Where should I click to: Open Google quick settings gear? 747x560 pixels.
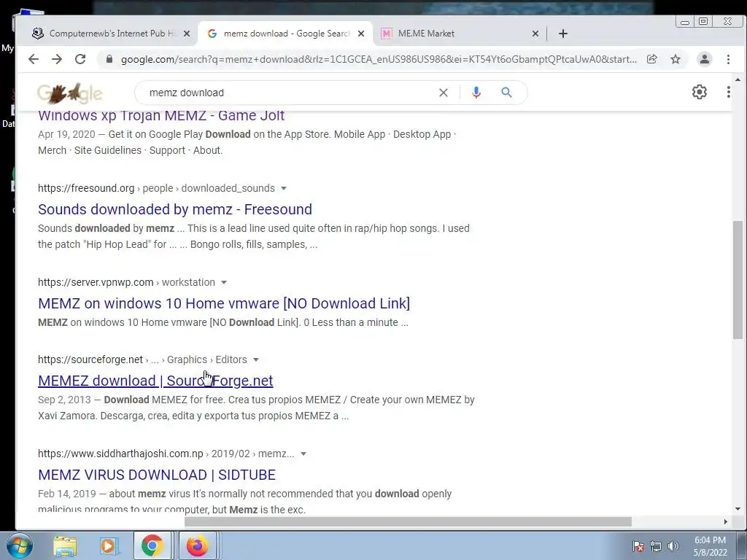click(x=700, y=92)
